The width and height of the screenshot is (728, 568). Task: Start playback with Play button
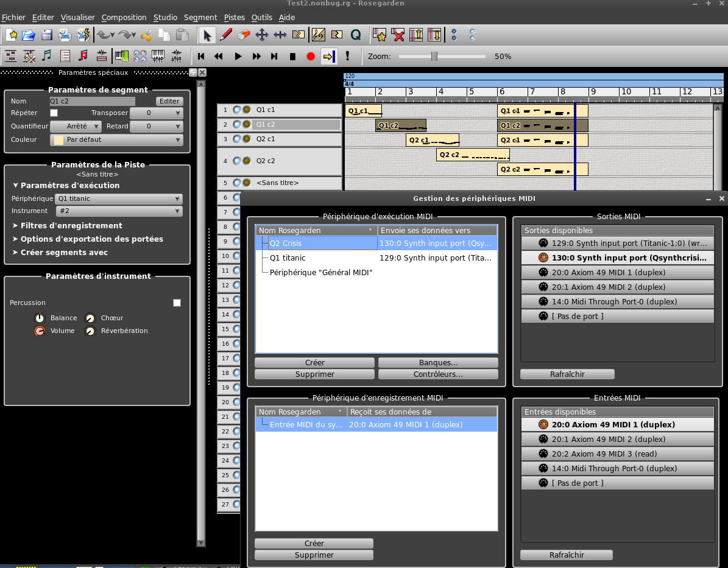click(238, 56)
